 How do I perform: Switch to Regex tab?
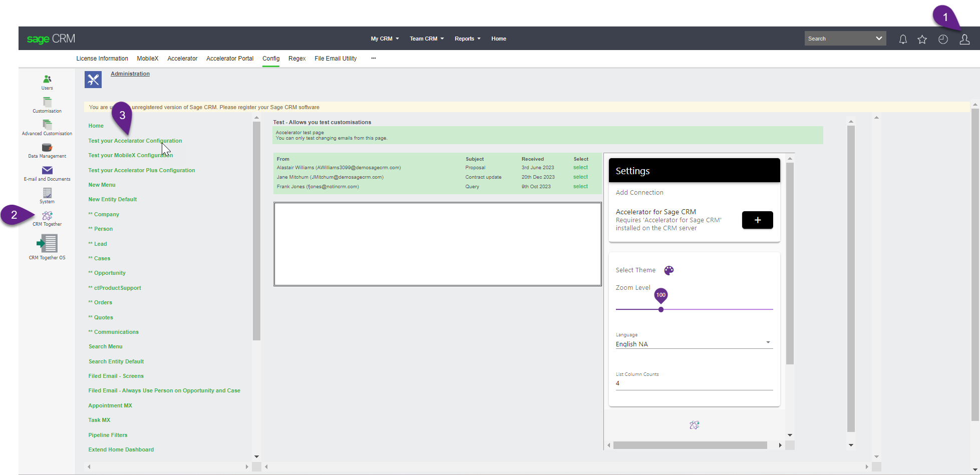point(297,59)
